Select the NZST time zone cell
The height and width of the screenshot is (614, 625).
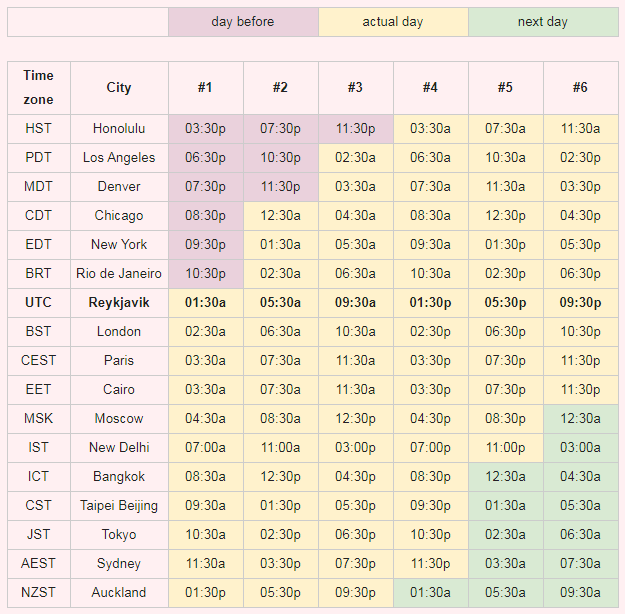[x=39, y=592]
